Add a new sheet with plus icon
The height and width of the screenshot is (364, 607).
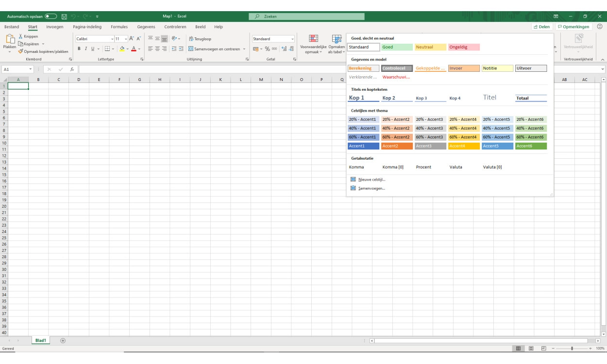pos(63,341)
